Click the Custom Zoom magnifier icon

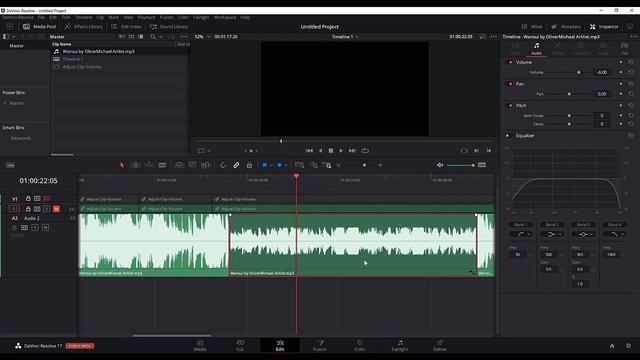(327, 165)
